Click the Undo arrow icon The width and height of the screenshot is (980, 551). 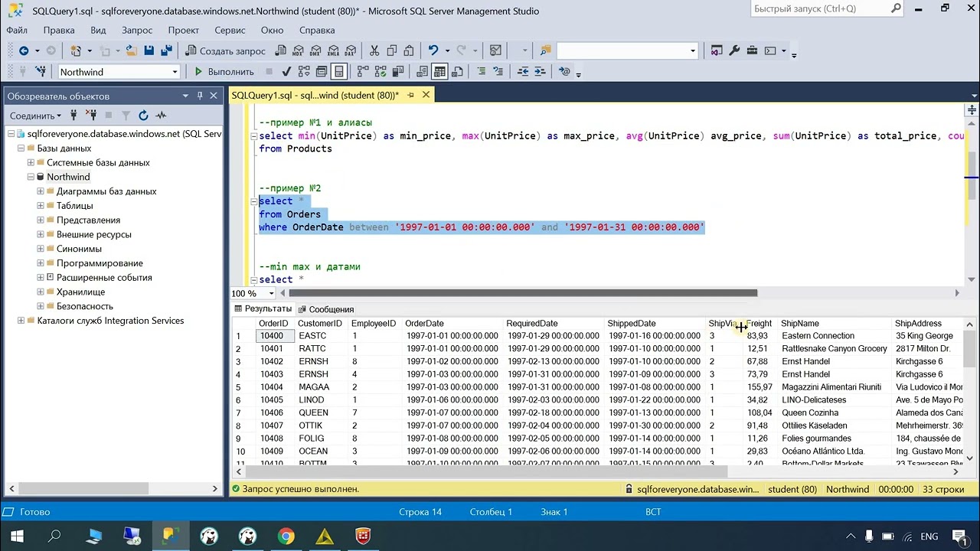[433, 51]
